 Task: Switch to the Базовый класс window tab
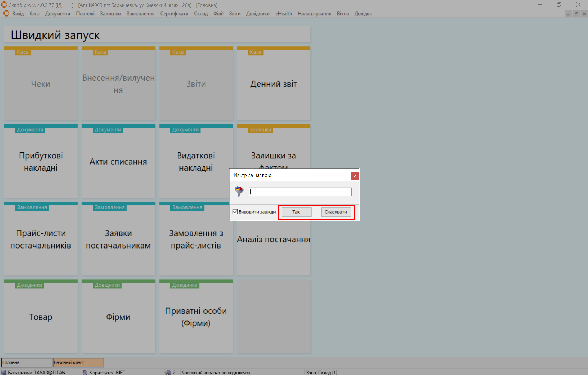coord(78,362)
